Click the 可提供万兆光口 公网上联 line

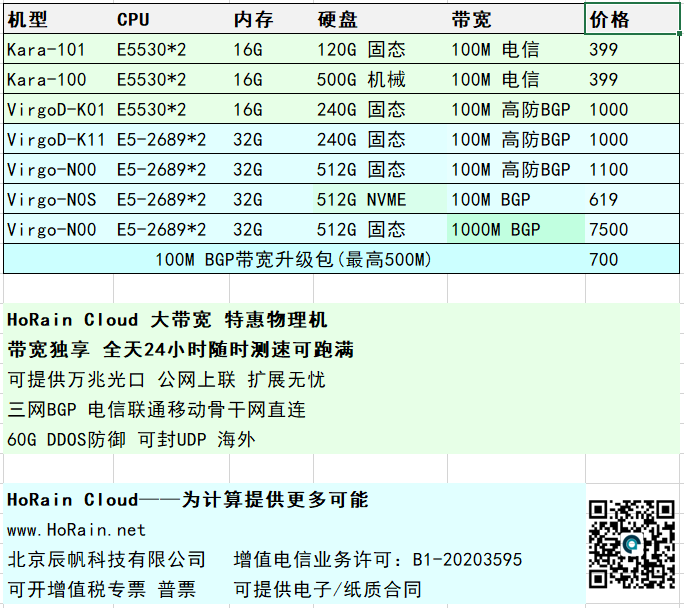tap(167, 379)
